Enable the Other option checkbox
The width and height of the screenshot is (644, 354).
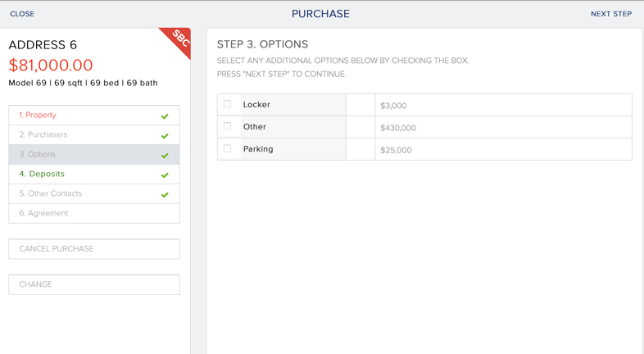pos(228,126)
